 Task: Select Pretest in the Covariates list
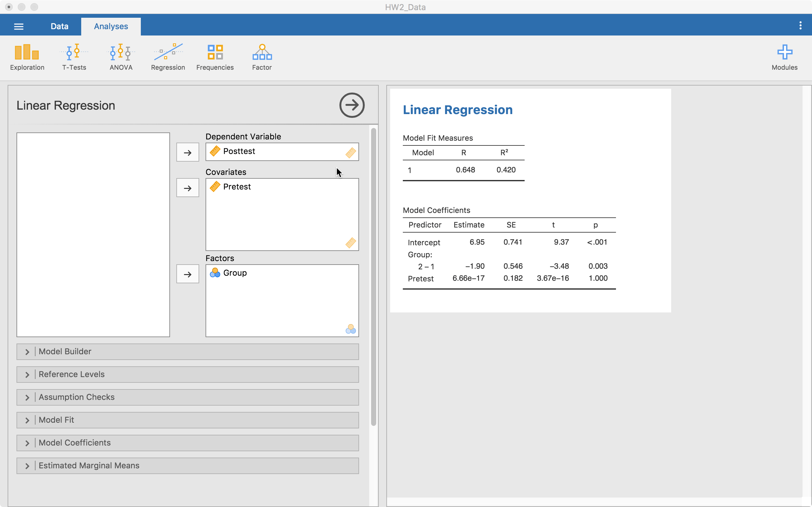pyautogui.click(x=237, y=187)
